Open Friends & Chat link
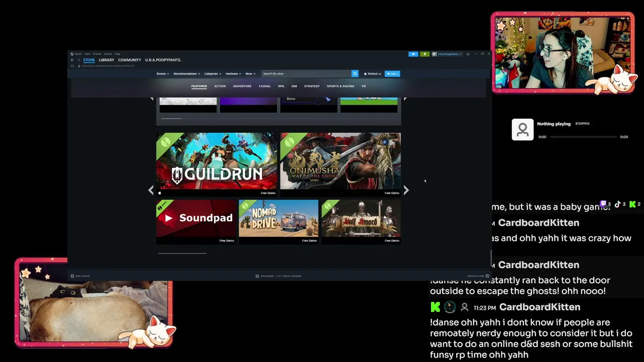644x362 pixels. pos(475,276)
